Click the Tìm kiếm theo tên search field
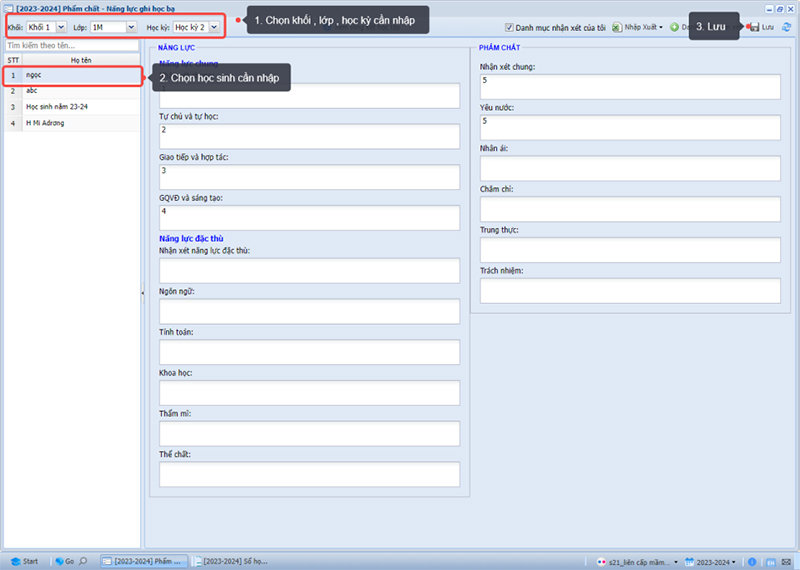Screen dimensions: 800x570 [72, 45]
